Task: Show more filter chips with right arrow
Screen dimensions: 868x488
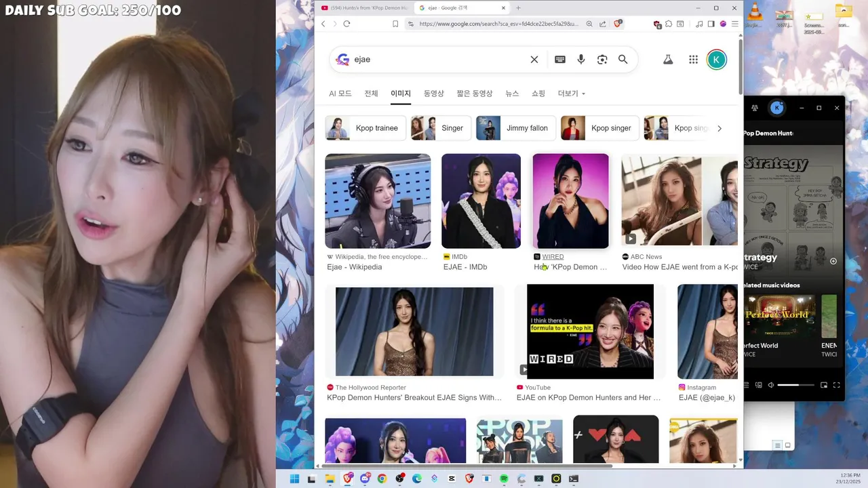Action: click(719, 128)
